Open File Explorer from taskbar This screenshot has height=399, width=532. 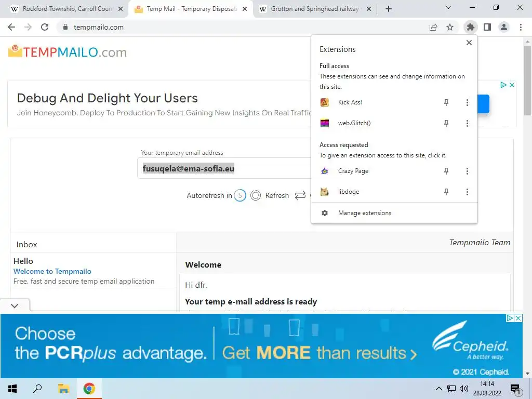pos(63,389)
